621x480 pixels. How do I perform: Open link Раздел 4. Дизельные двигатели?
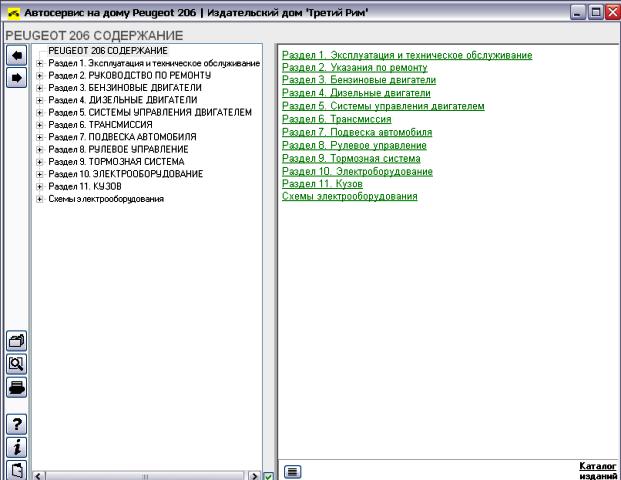coord(356,93)
